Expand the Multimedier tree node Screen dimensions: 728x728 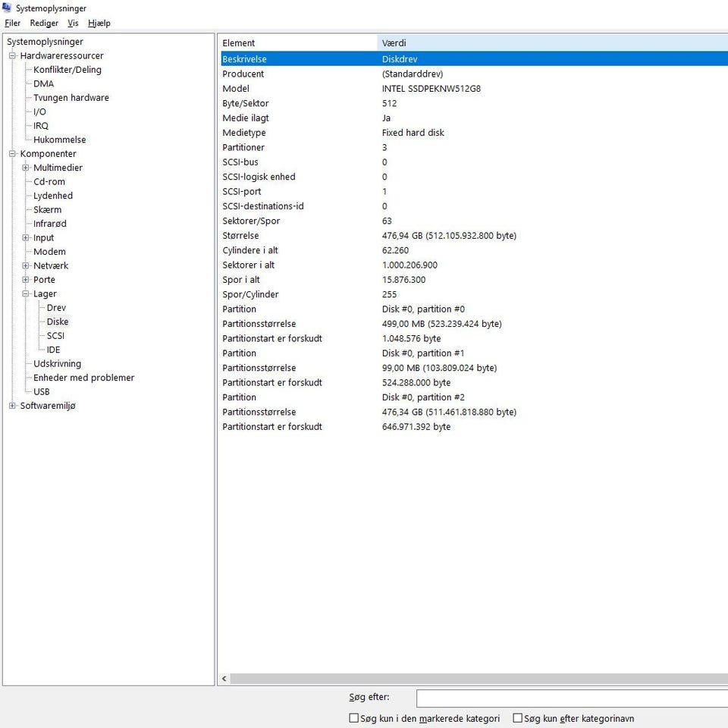coord(26,168)
